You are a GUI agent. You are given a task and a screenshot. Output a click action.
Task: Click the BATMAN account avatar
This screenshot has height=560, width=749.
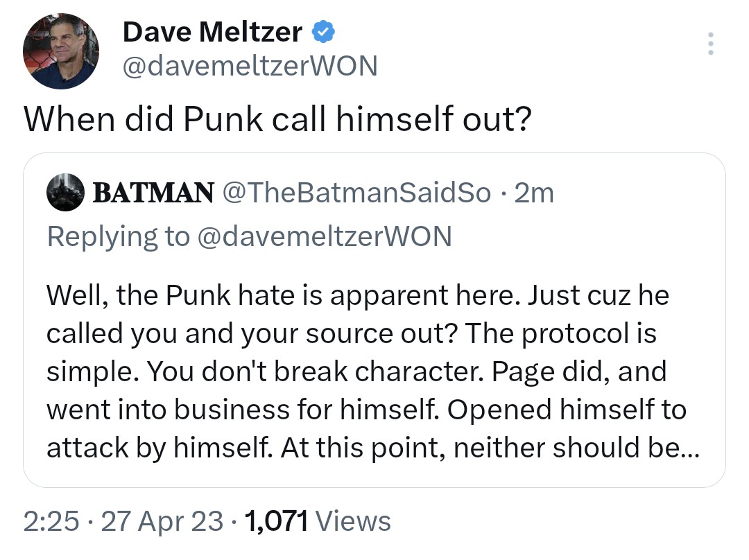pos(66,192)
